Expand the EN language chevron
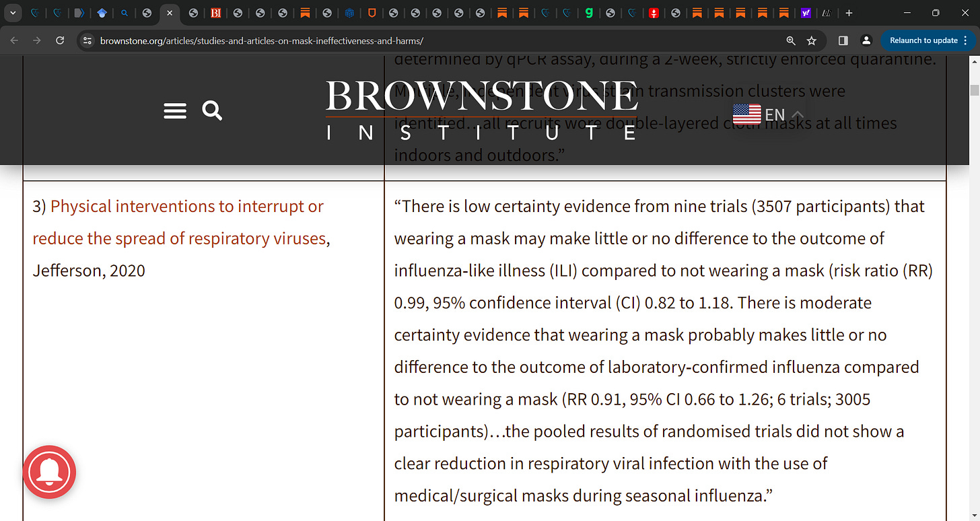 click(x=796, y=115)
